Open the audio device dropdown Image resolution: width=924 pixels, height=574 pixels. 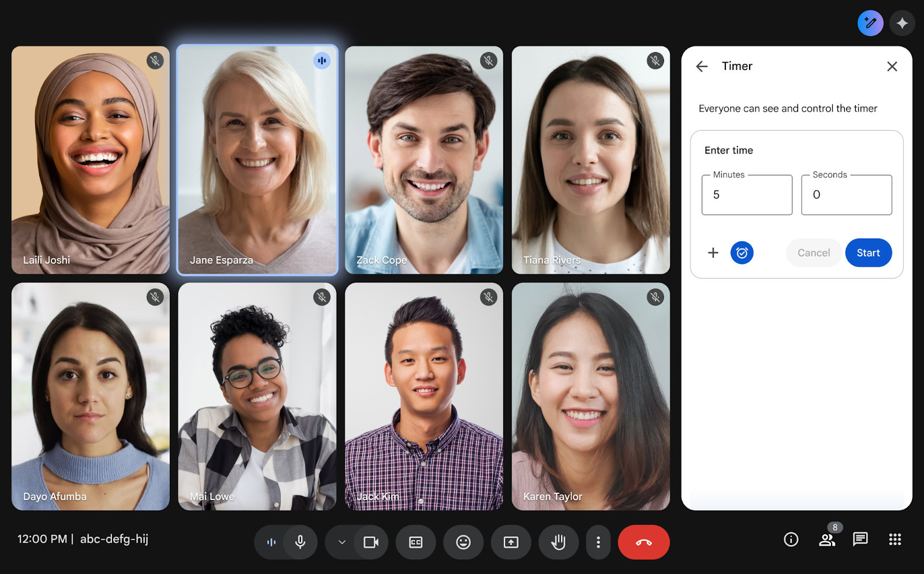(340, 542)
